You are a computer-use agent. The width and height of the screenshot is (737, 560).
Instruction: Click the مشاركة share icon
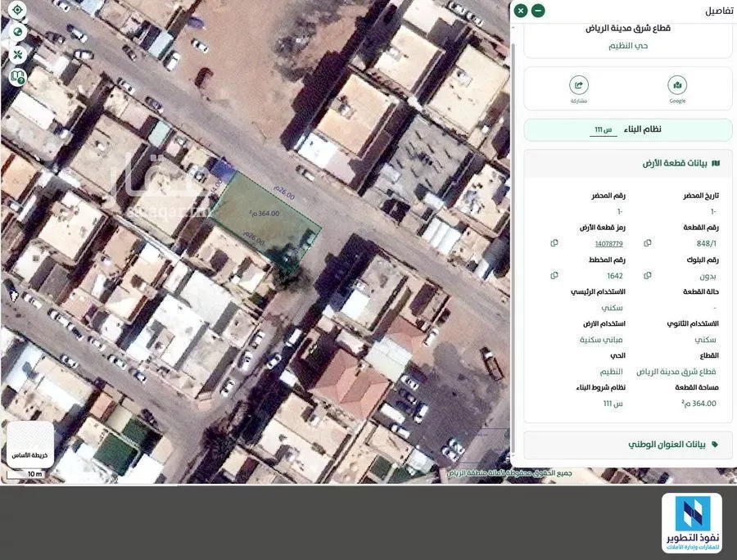[579, 87]
